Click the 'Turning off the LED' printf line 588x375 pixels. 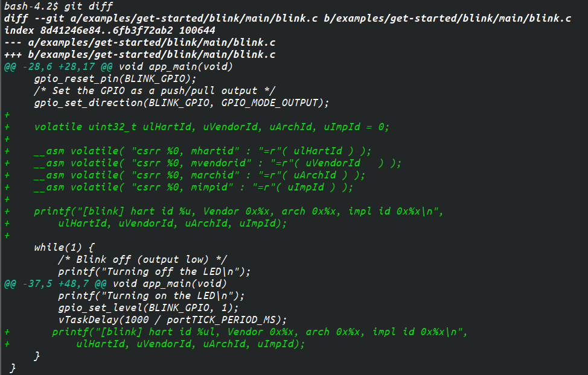click(154, 271)
